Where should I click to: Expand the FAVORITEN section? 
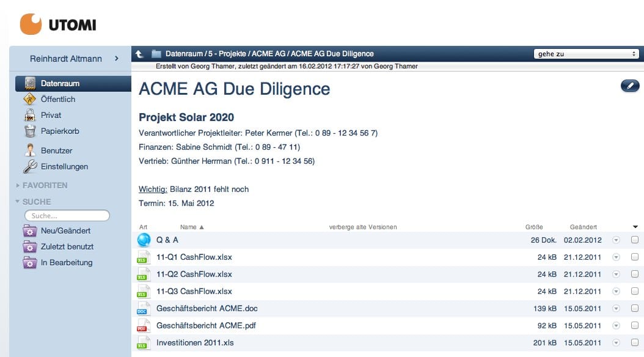click(18, 185)
